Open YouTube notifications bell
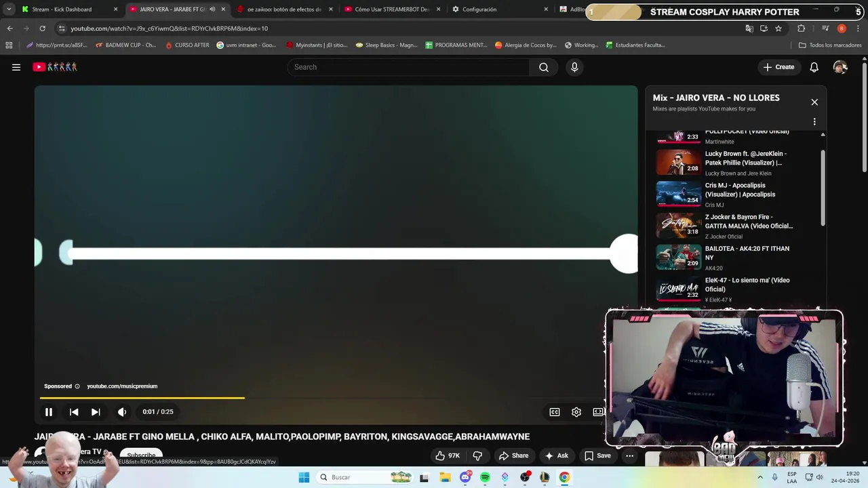This screenshot has height=488, width=868. 814,67
